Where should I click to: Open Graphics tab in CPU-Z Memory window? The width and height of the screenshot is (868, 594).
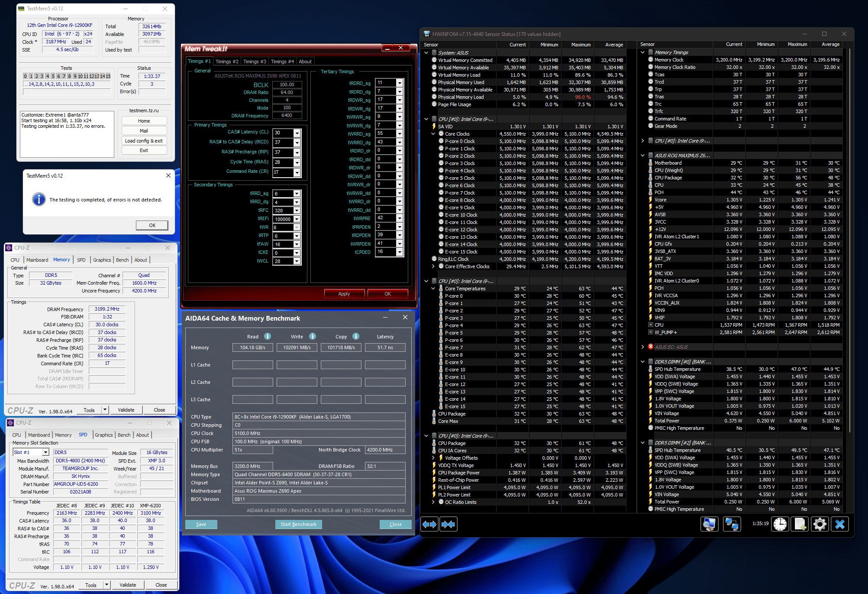tap(102, 260)
